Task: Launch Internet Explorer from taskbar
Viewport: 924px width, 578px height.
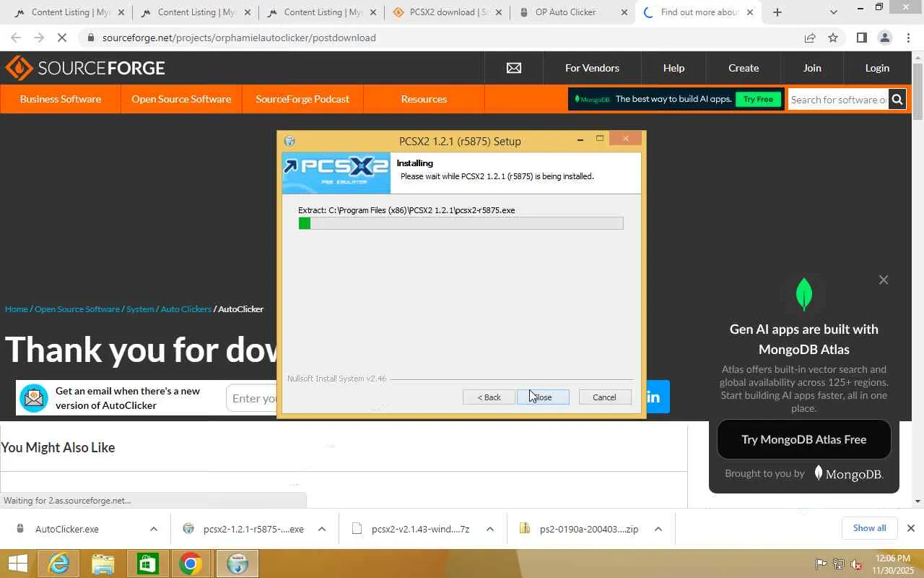Action: coord(58,564)
